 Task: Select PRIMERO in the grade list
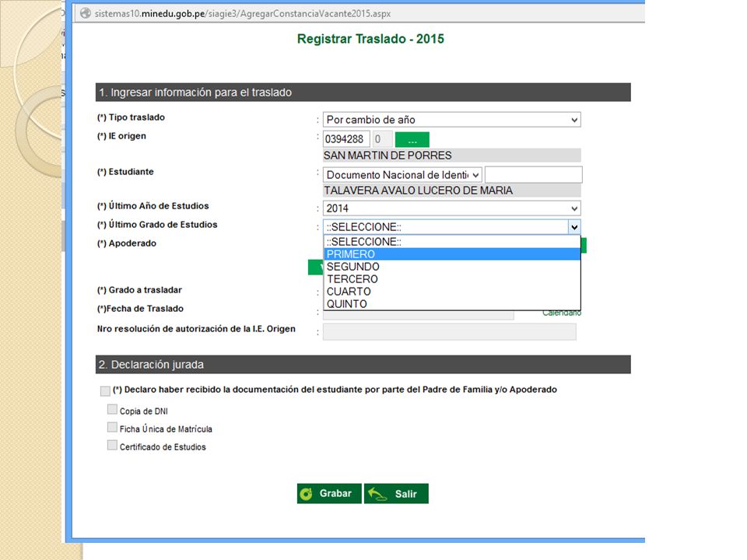(451, 254)
